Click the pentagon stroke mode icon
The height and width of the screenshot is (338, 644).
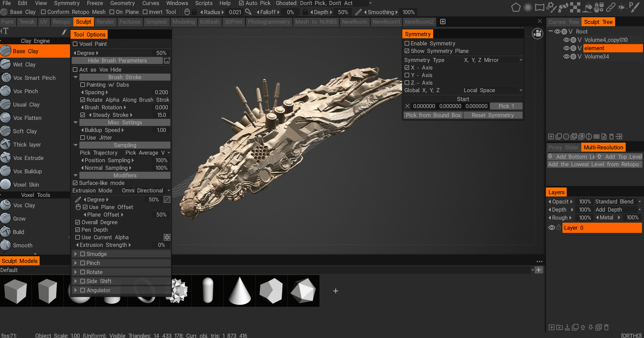516,7
